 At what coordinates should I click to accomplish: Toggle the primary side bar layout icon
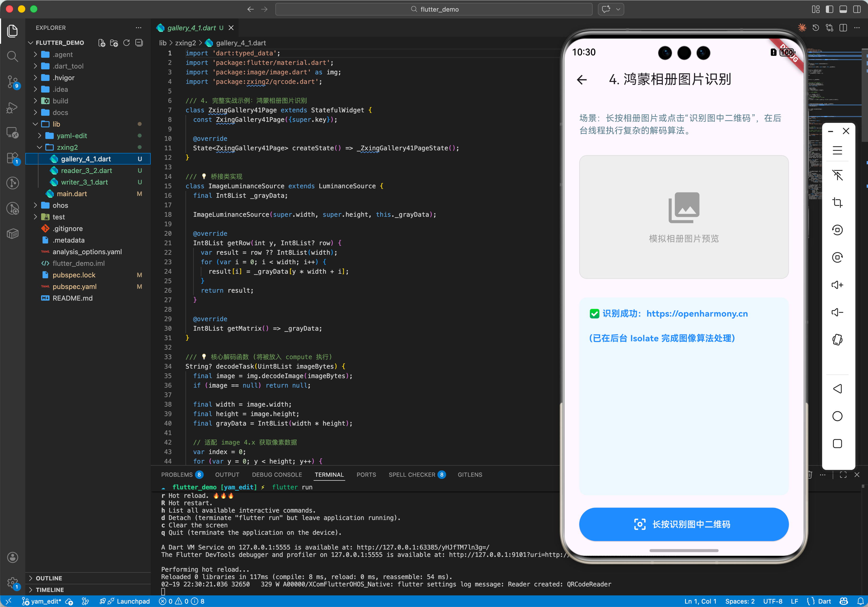pyautogui.click(x=830, y=9)
